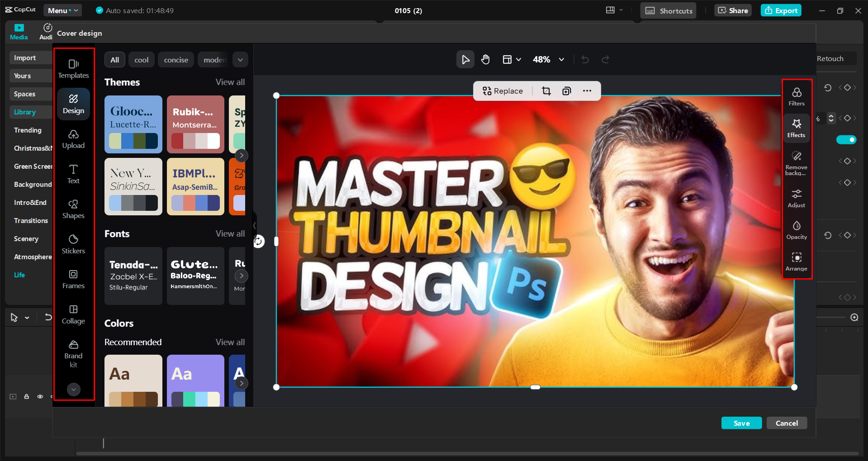Open the Stickers panel
The height and width of the screenshot is (461, 868).
click(x=73, y=243)
